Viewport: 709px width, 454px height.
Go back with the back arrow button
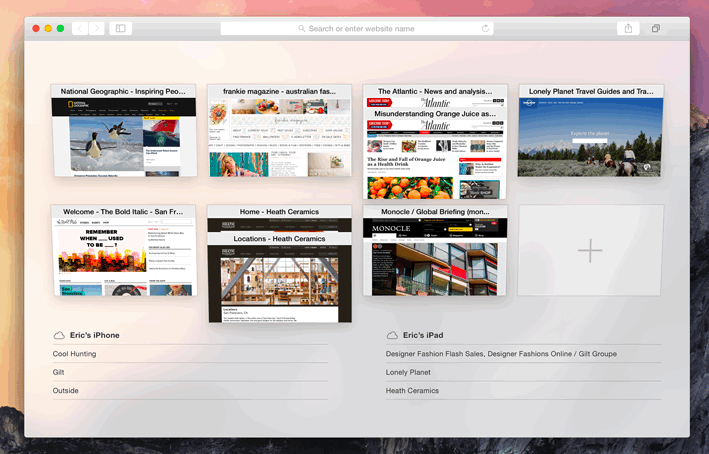coord(80,28)
